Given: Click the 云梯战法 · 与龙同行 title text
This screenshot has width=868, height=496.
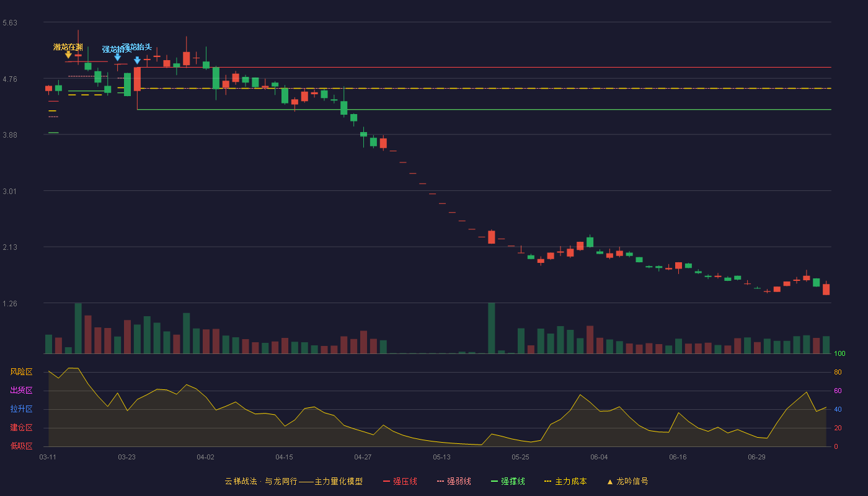Looking at the screenshot, I should [x=260, y=482].
